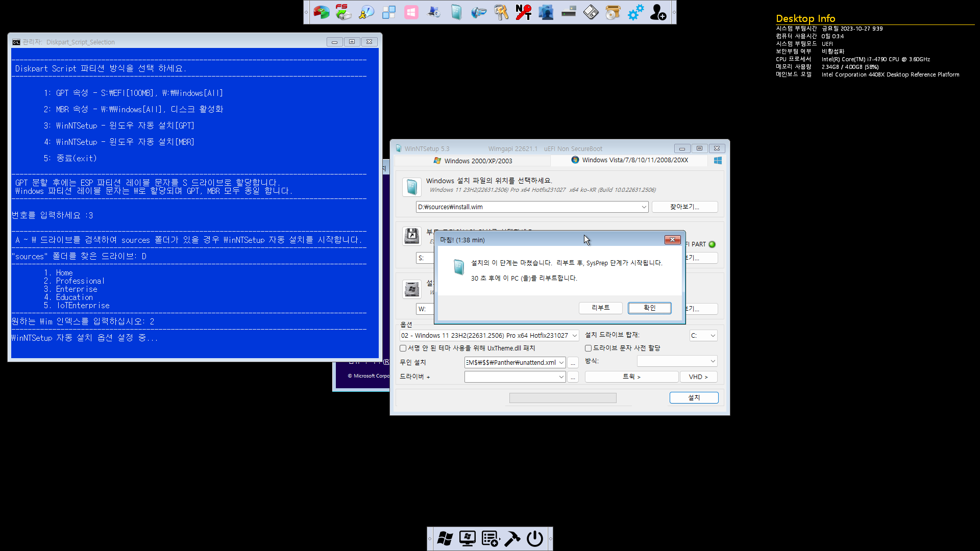Image resolution: width=980 pixels, height=551 pixels.
Task: Launch the pink Windows logo tool
Action: 411,12
